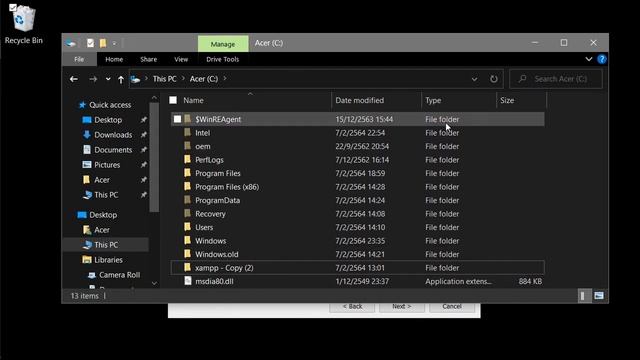Click the pin icon next to Downloads
Image resolution: width=640 pixels, height=360 pixels.
pyautogui.click(x=144, y=135)
